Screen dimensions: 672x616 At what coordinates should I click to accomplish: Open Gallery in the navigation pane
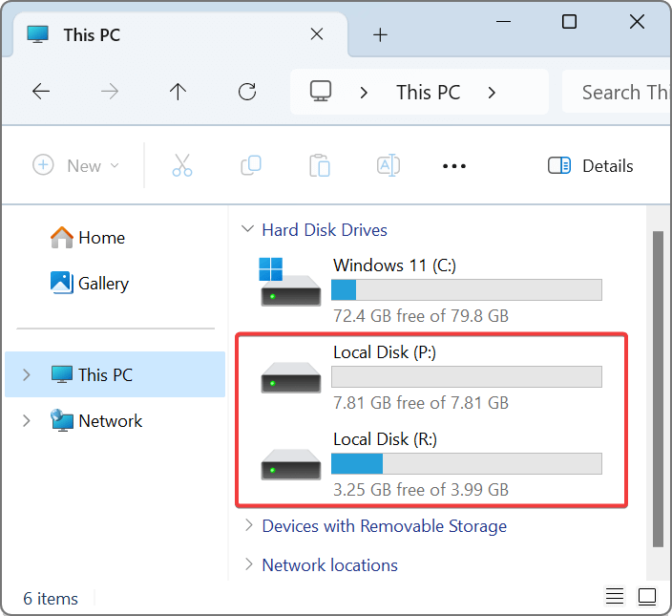coord(102,284)
